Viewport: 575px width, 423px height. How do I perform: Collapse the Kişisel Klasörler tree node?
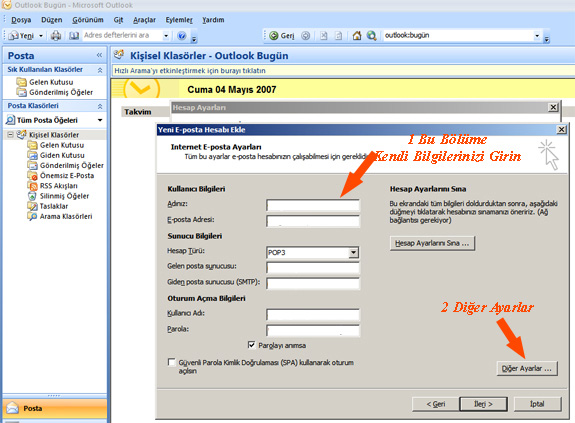point(10,135)
